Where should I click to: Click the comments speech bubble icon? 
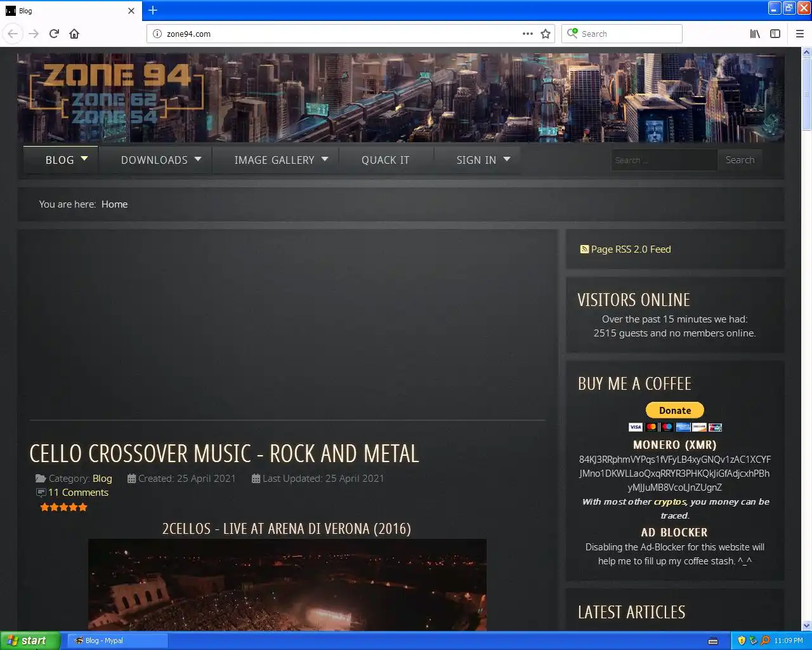pyautogui.click(x=41, y=493)
